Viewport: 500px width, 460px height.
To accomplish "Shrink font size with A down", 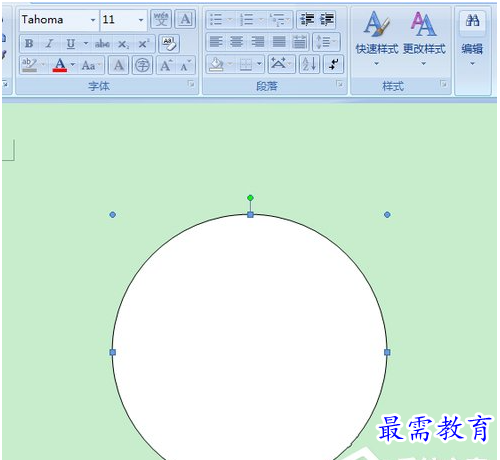I will coord(185,65).
